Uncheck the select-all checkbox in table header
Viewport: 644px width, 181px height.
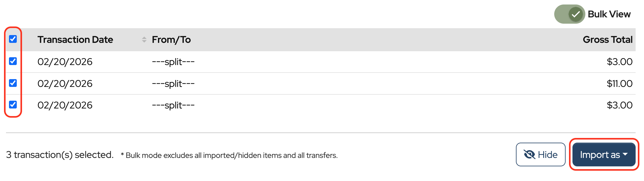click(x=13, y=39)
